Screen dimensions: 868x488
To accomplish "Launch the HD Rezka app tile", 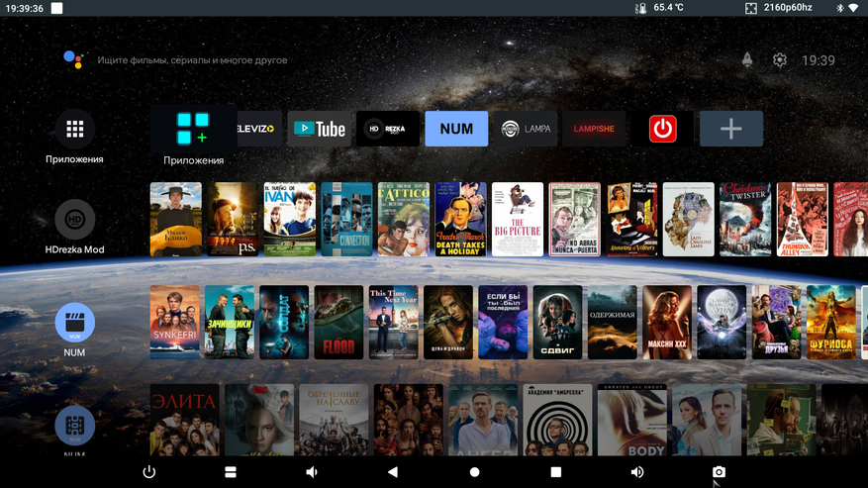I will [388, 129].
